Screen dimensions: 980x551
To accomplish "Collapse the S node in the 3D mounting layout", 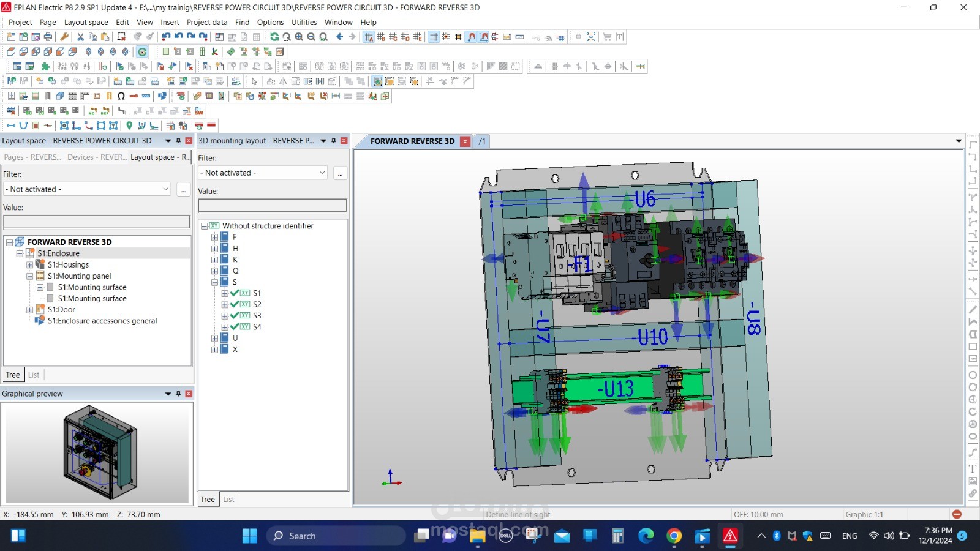I will point(214,282).
